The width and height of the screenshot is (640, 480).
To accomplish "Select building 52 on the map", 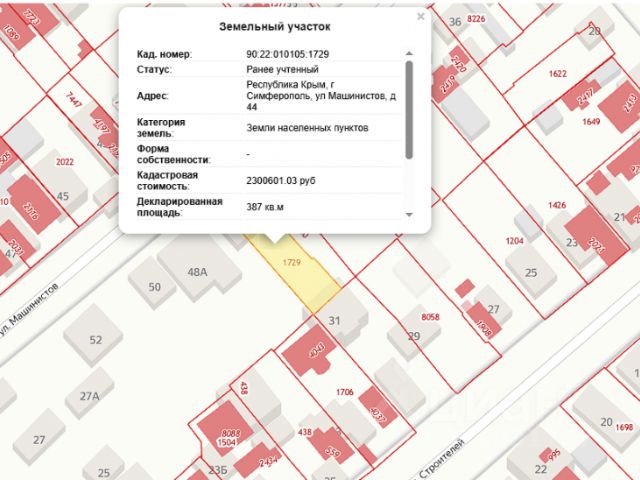I will [93, 335].
